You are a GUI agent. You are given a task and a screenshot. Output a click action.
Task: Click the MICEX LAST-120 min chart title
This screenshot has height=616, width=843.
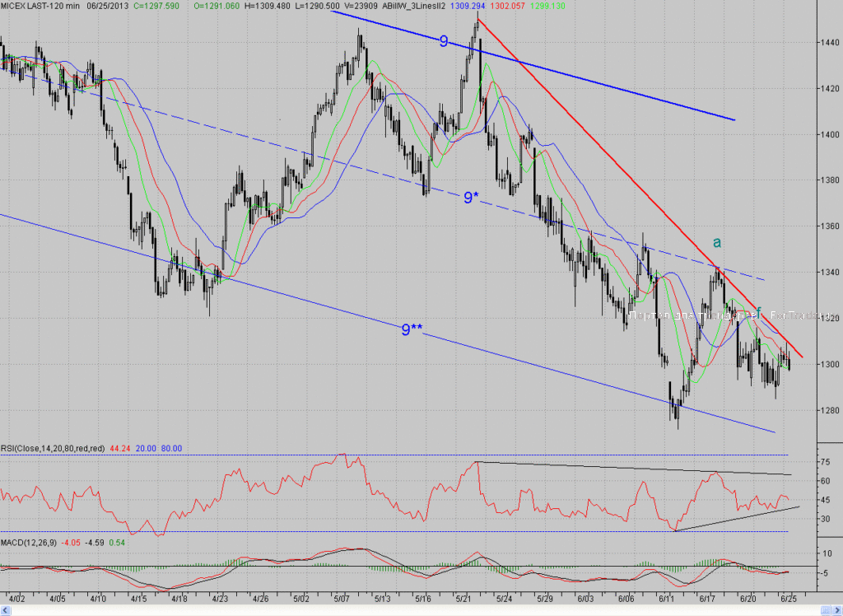pyautogui.click(x=40, y=6)
